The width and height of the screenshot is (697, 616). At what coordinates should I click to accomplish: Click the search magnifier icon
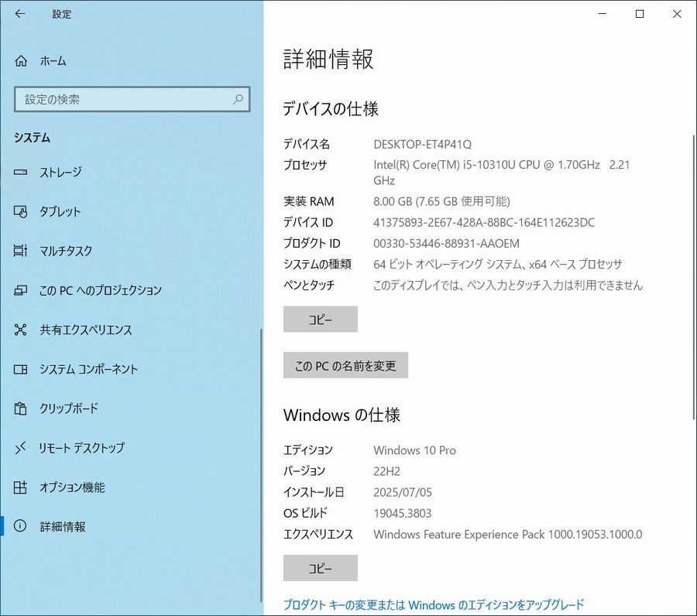pyautogui.click(x=238, y=99)
